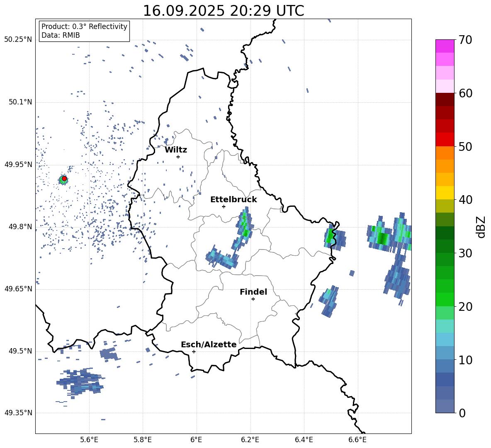Click the 50.25°N latitude label
This screenshot has width=491, height=448.
coord(18,40)
